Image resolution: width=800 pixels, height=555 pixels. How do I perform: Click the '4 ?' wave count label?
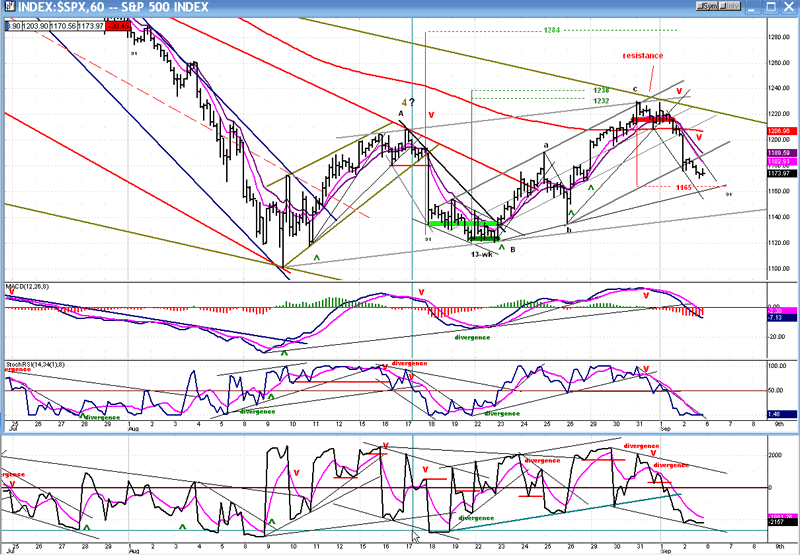(408, 101)
